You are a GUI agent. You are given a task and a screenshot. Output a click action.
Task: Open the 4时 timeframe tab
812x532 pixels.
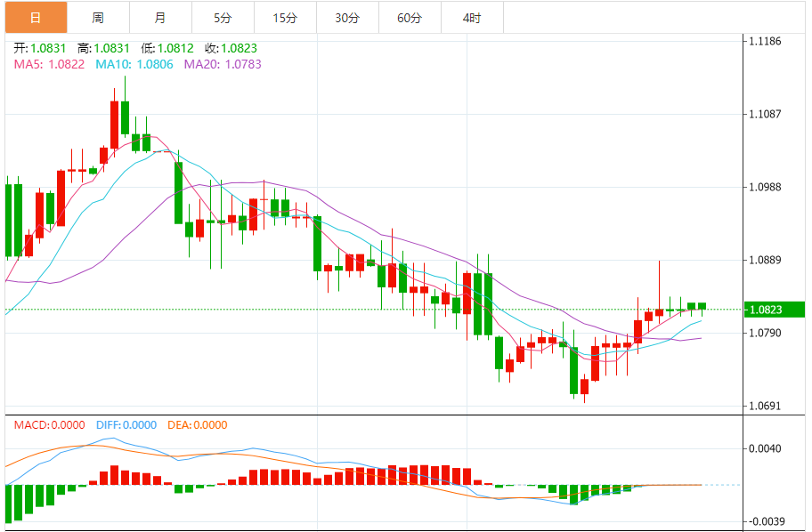472,18
